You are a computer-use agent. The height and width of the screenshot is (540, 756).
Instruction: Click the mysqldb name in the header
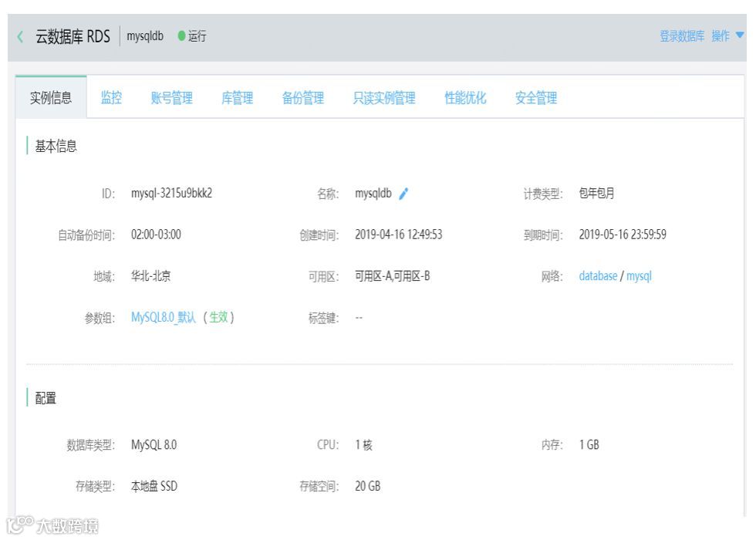[x=145, y=36]
